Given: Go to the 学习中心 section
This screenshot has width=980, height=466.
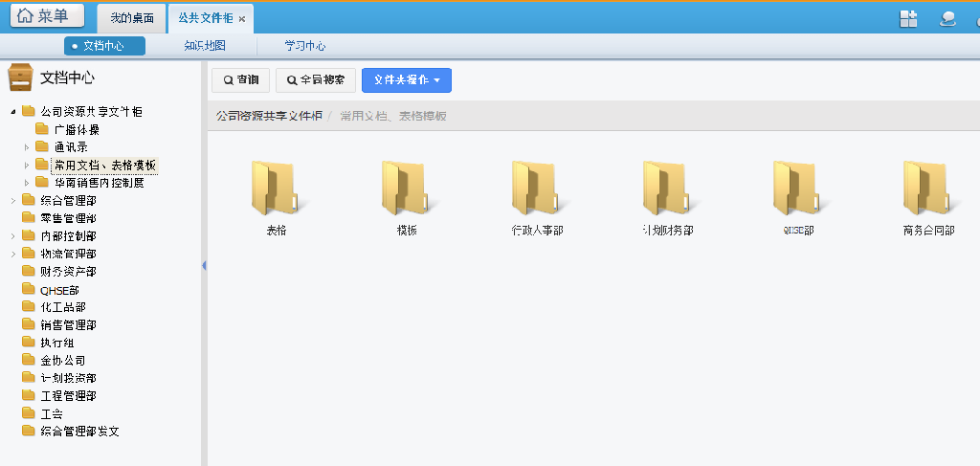Looking at the screenshot, I should 304,46.
